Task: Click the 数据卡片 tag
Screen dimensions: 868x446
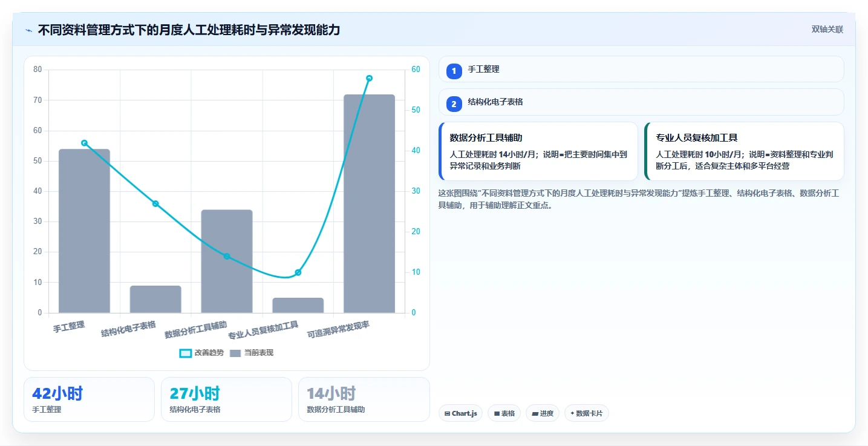Action: tap(586, 413)
